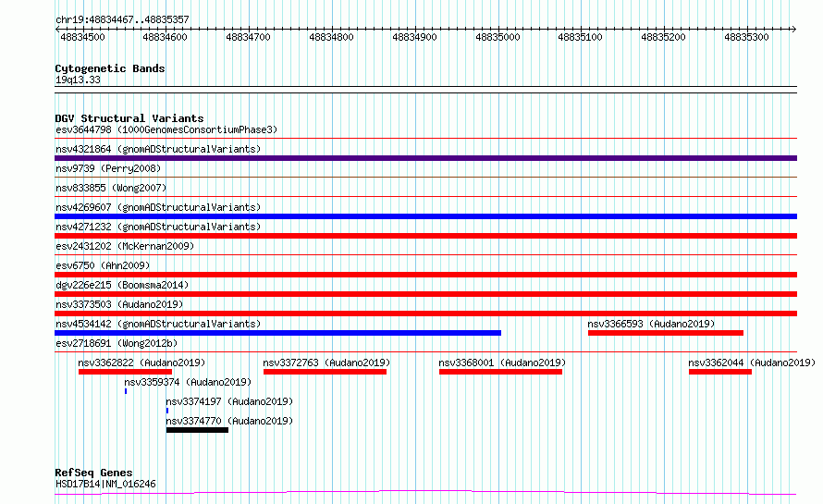Click ruler position 48835000
This screenshot has height=504, width=823.
(x=497, y=37)
